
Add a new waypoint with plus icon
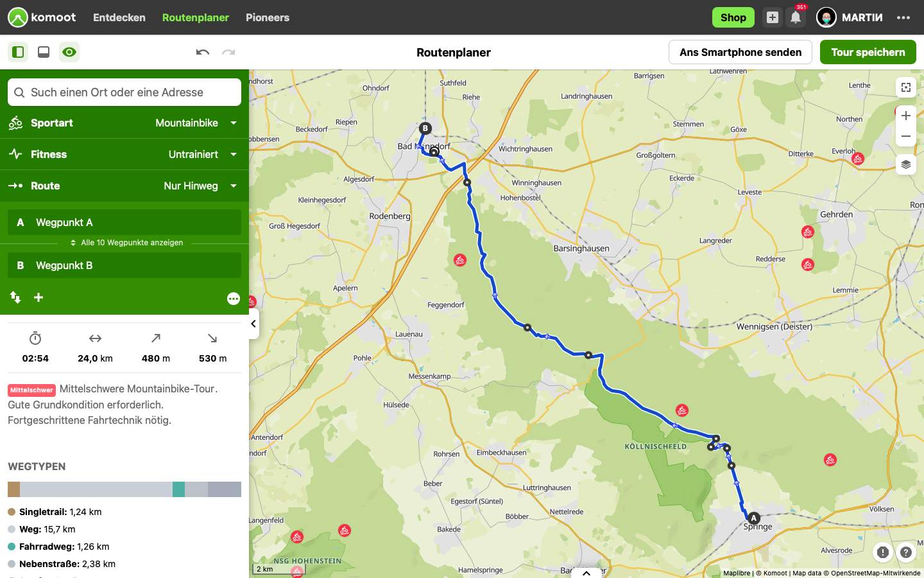click(38, 297)
